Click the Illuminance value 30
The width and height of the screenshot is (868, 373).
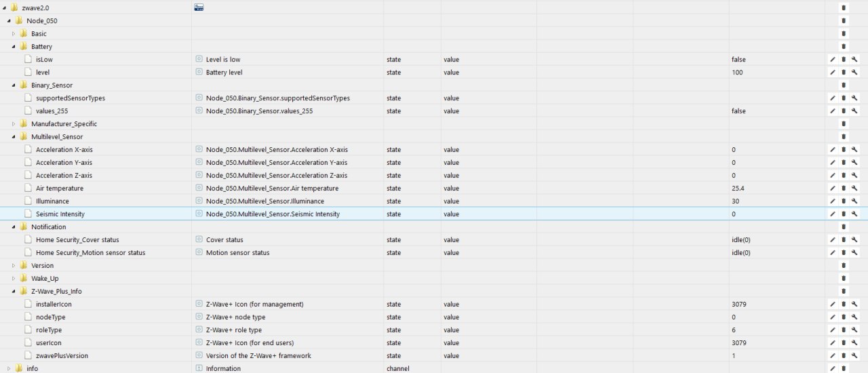pos(736,201)
